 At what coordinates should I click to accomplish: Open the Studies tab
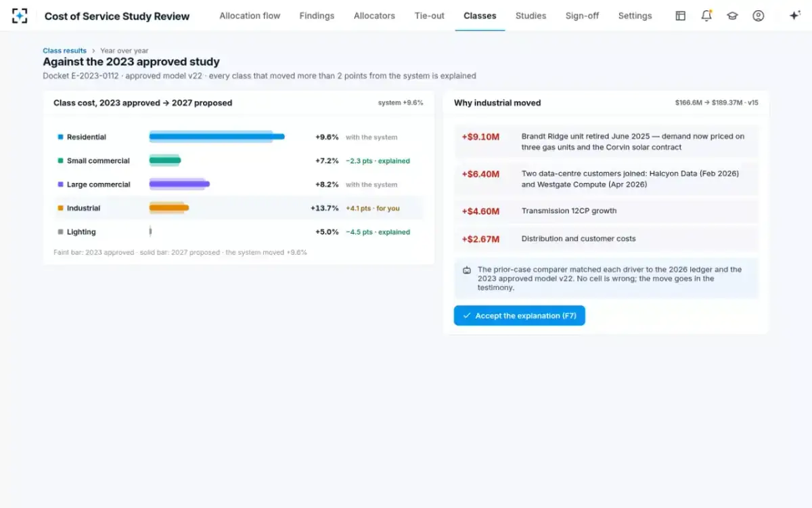pyautogui.click(x=531, y=16)
